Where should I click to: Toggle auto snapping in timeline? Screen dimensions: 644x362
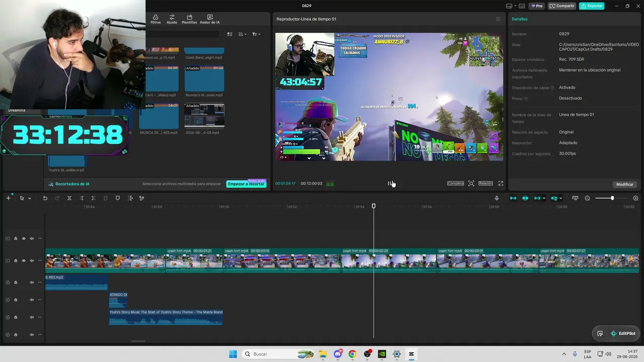pos(525,198)
